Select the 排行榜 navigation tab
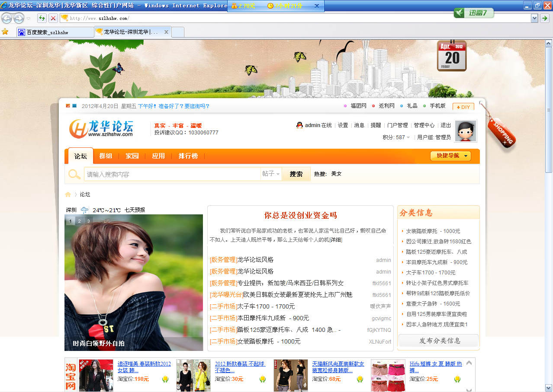This screenshot has width=553, height=392. (188, 156)
